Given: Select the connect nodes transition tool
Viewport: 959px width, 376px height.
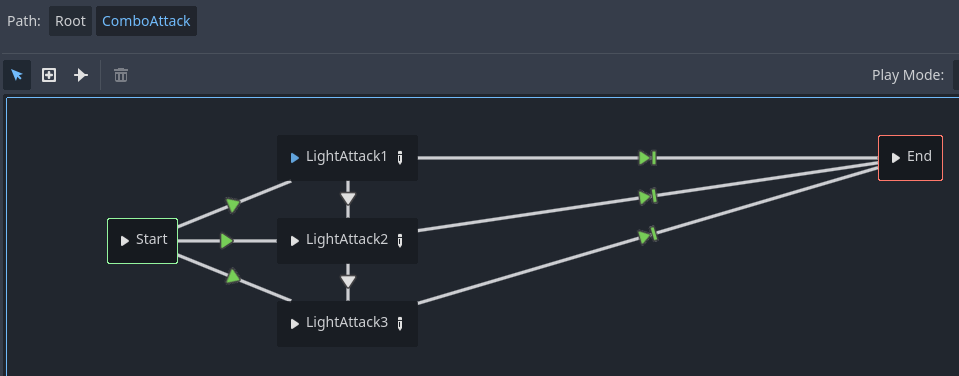Looking at the screenshot, I should coord(81,75).
